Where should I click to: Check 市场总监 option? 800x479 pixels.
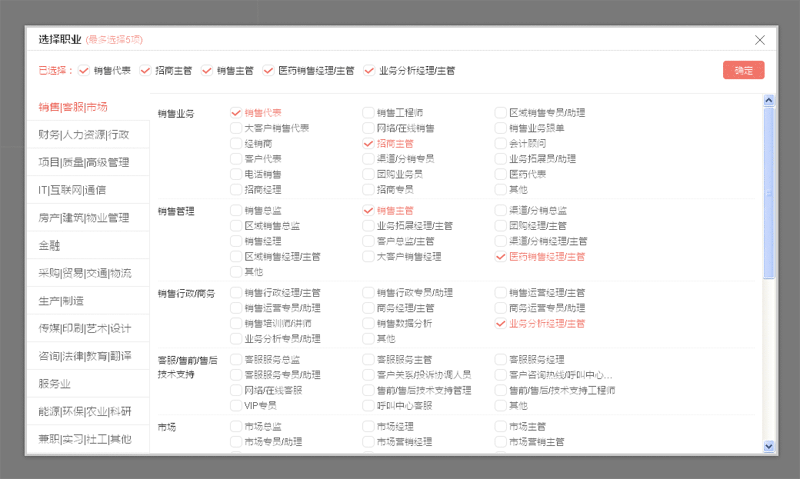pyautogui.click(x=236, y=426)
